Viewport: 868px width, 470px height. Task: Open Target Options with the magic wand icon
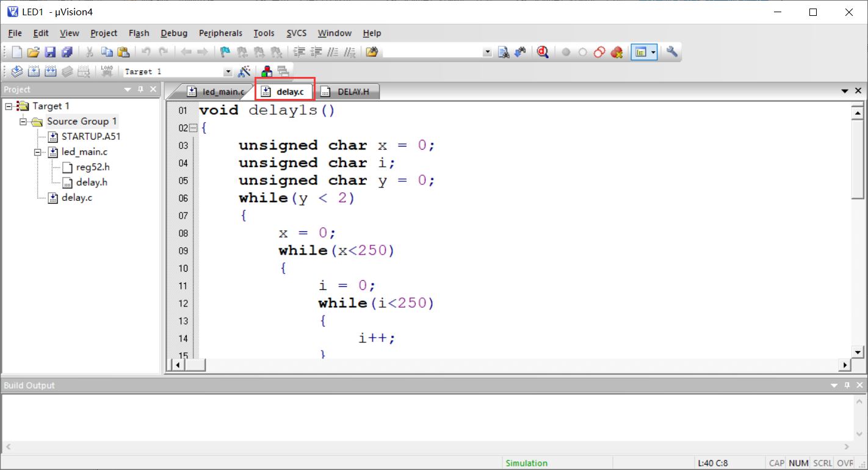(244, 71)
